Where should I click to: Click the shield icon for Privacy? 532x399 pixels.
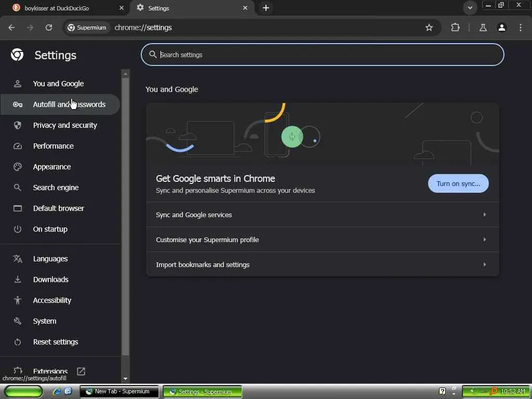[18, 125]
